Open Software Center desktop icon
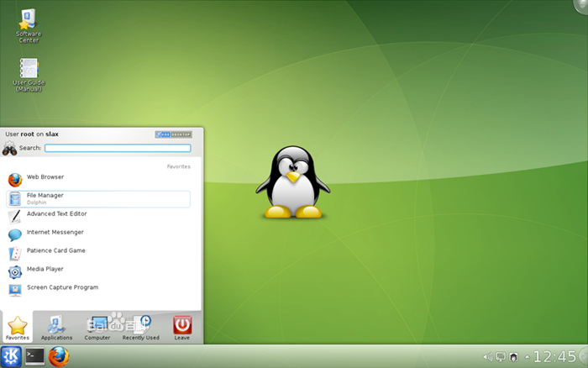The width and height of the screenshot is (588, 368). (x=28, y=26)
